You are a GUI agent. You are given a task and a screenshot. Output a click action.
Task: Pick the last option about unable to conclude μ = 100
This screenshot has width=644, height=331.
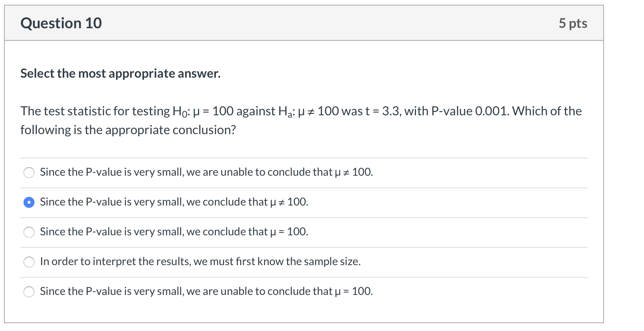[29, 292]
